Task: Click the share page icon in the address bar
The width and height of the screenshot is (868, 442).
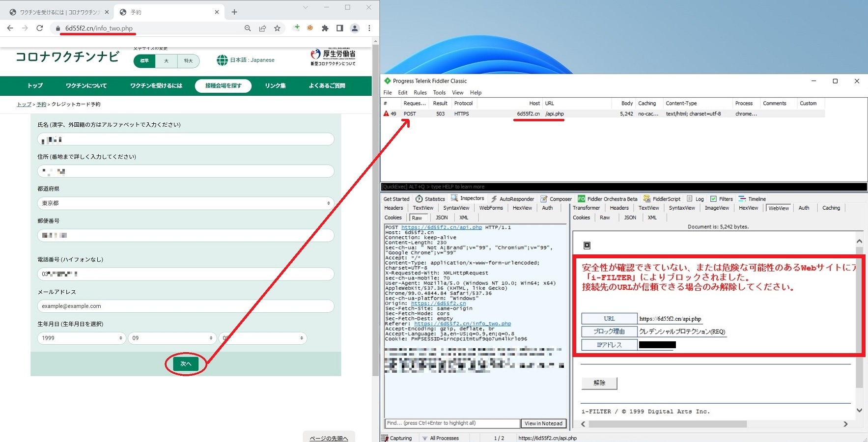Action: coord(262,28)
